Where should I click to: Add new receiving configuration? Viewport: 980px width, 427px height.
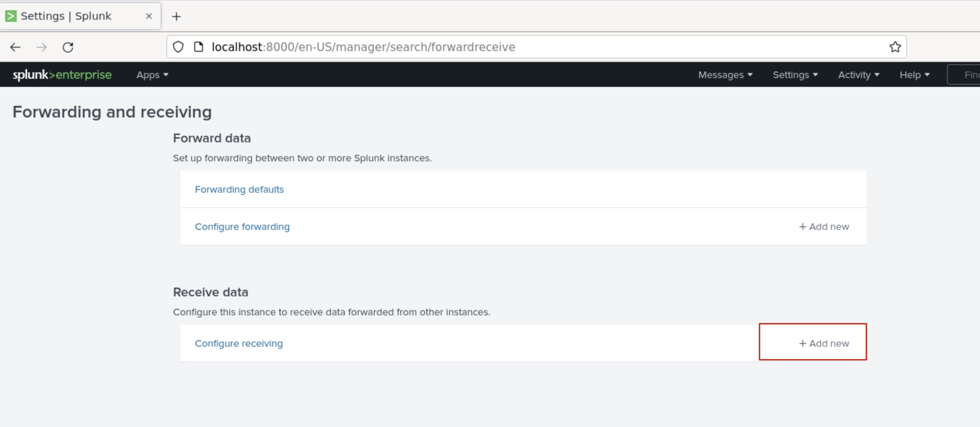(x=824, y=343)
